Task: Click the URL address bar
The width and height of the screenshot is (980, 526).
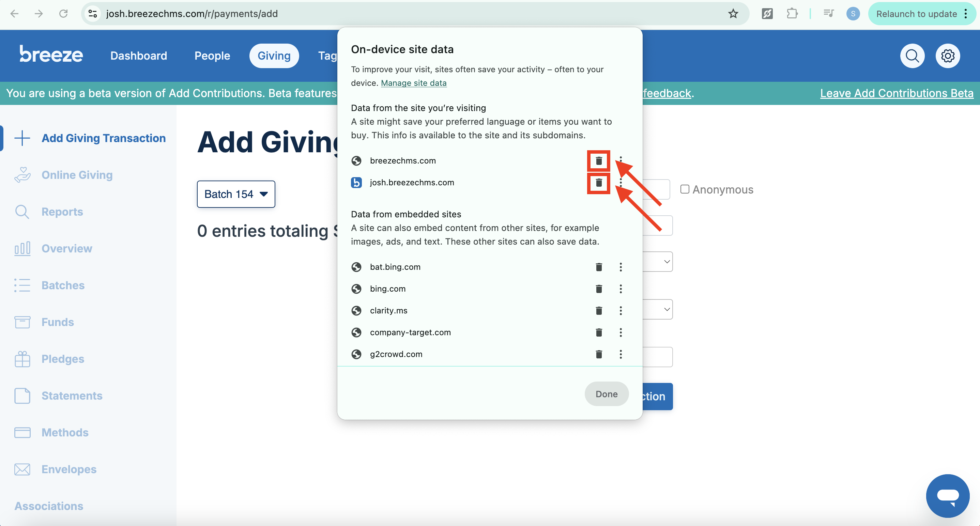Action: click(x=415, y=14)
